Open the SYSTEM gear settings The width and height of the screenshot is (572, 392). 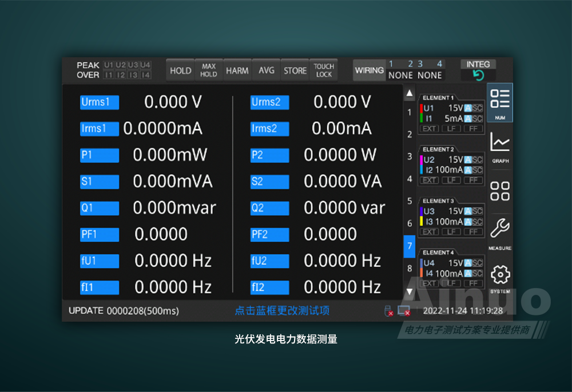tap(500, 277)
